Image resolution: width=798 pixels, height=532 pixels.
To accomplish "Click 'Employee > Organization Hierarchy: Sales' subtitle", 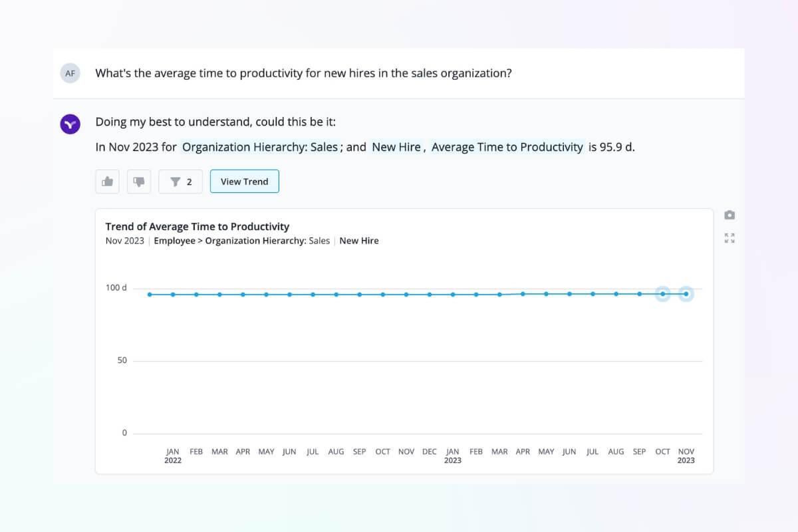I will tap(242, 241).
